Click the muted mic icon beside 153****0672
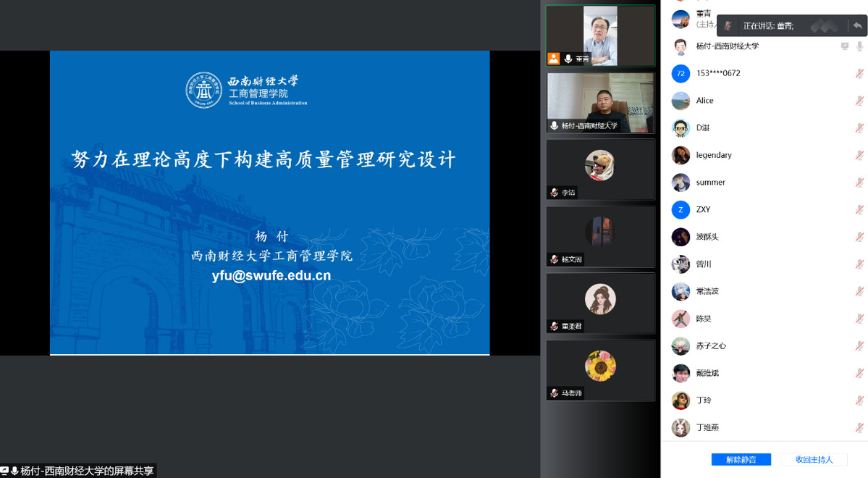 (x=859, y=73)
